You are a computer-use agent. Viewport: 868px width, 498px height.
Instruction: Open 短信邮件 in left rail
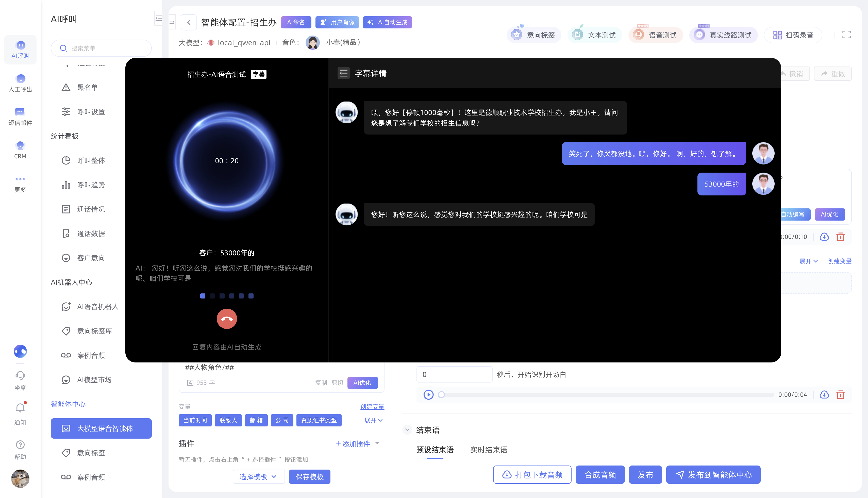coord(20,117)
